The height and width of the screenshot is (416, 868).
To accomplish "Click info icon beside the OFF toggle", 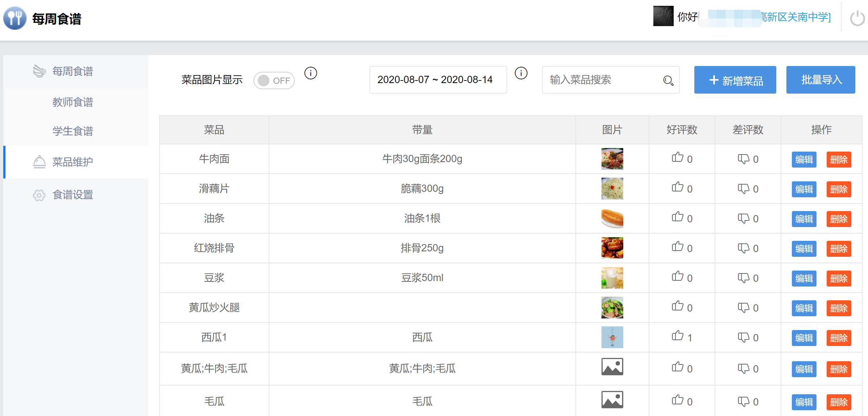I will [x=311, y=73].
